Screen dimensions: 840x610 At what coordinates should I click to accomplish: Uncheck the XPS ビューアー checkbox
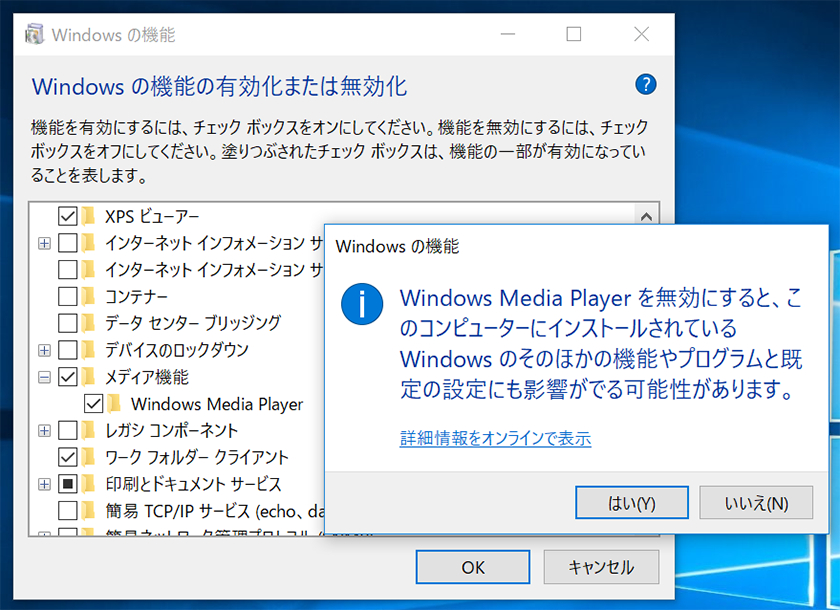tap(68, 215)
